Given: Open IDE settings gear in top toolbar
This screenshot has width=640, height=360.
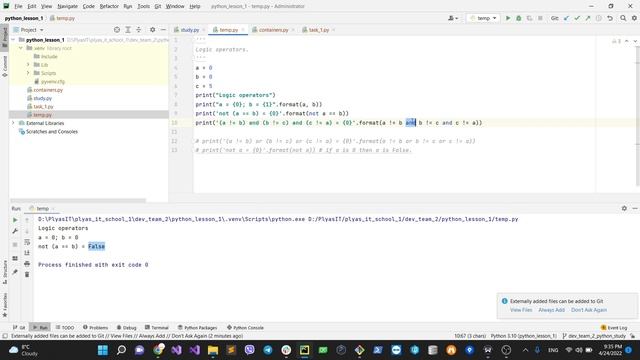Looking at the screenshot, I should click(x=634, y=18).
